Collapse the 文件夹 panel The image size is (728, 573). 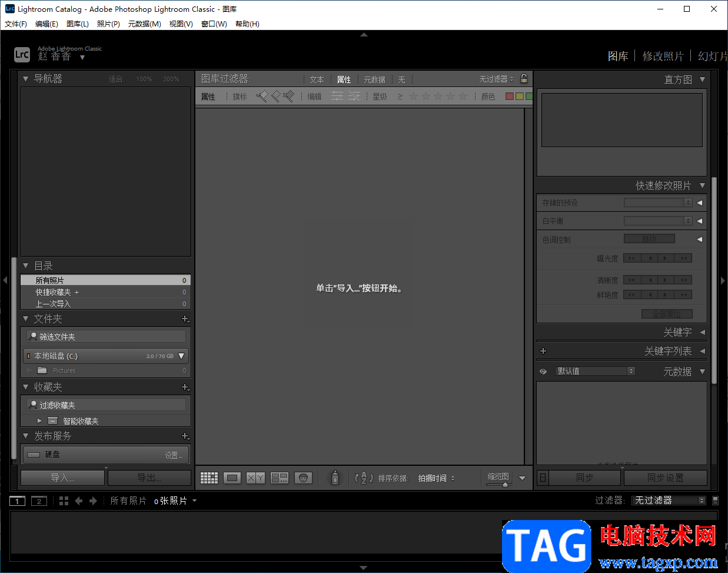[x=25, y=319]
